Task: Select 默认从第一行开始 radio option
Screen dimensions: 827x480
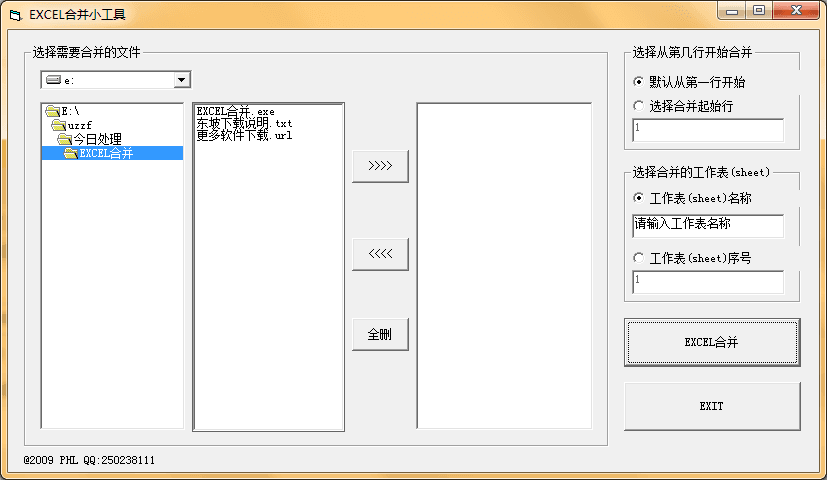Action: 689,82
